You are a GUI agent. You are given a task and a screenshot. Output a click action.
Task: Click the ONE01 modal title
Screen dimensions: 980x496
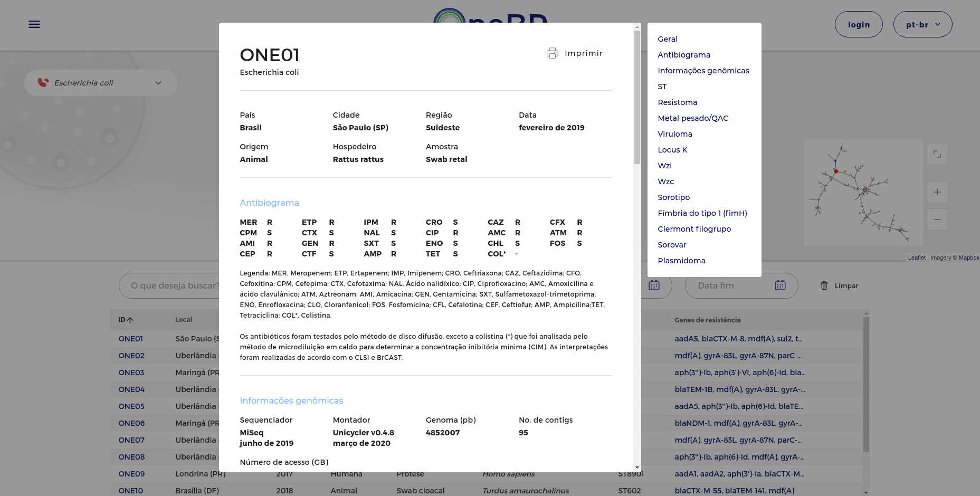(270, 55)
